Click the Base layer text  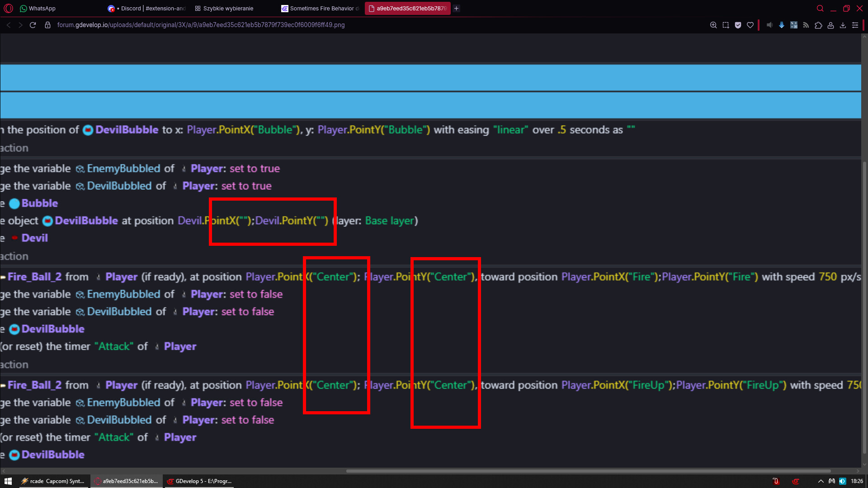pyautogui.click(x=389, y=221)
